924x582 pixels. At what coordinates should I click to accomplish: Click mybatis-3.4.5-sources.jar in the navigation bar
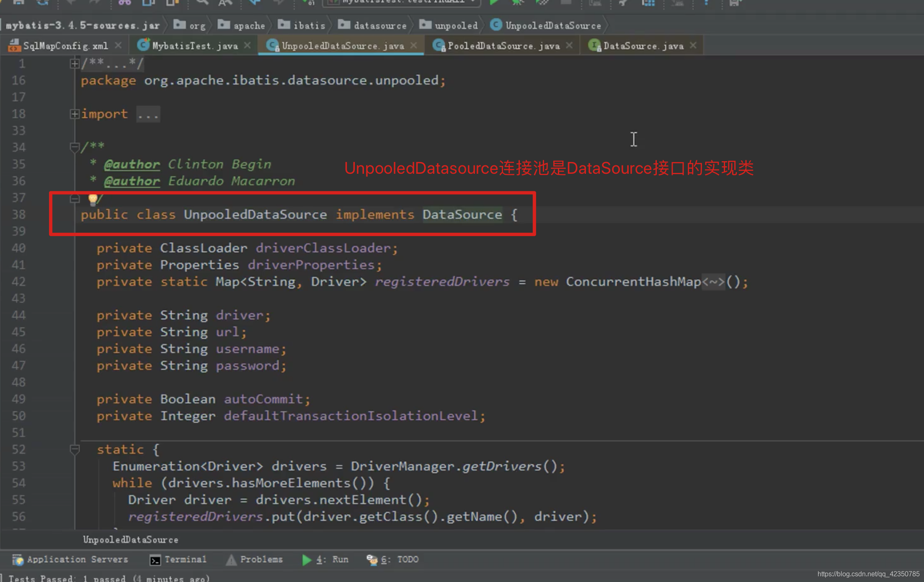click(x=83, y=26)
